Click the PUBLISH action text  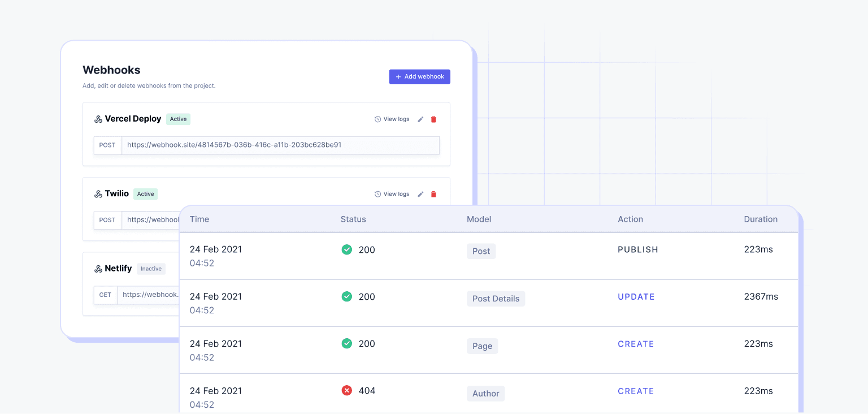[638, 249]
